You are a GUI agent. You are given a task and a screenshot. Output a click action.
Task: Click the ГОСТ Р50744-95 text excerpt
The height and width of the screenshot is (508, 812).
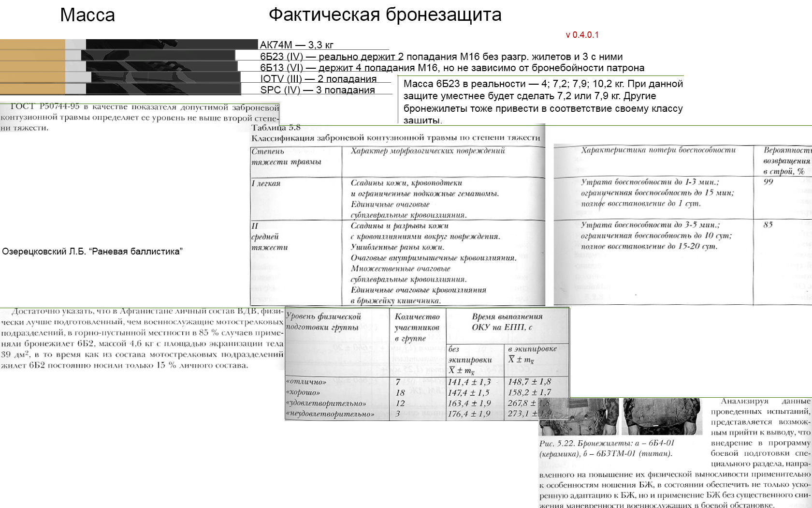coord(140,118)
